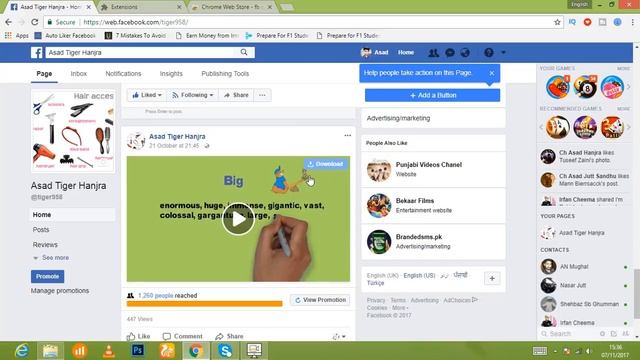This screenshot has width=640, height=360.
Task: Click the Add a Button button
Action: [432, 95]
